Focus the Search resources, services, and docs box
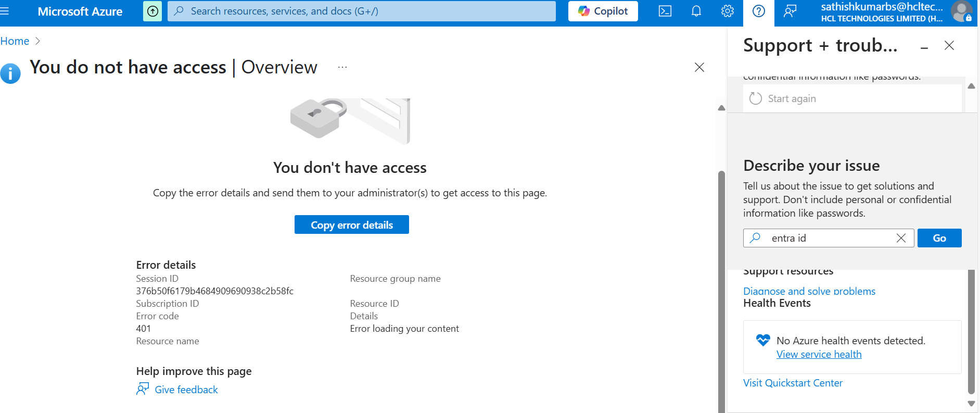 click(x=362, y=11)
